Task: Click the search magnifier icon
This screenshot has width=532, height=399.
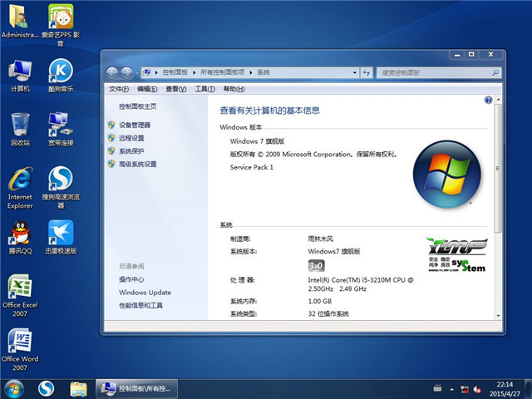Action: [x=495, y=72]
